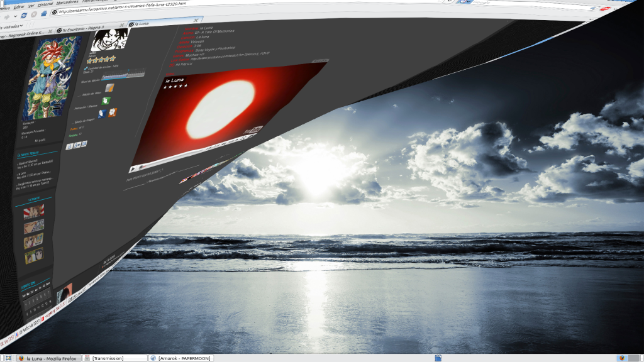Open the Historial menu
Screen dimensions: 644x362
pos(45,4)
